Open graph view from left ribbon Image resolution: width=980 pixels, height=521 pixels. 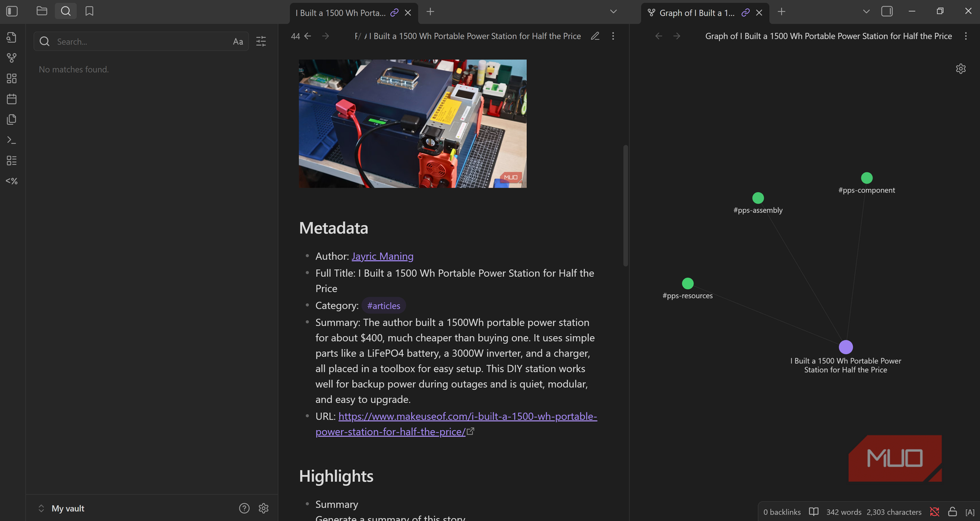(11, 58)
